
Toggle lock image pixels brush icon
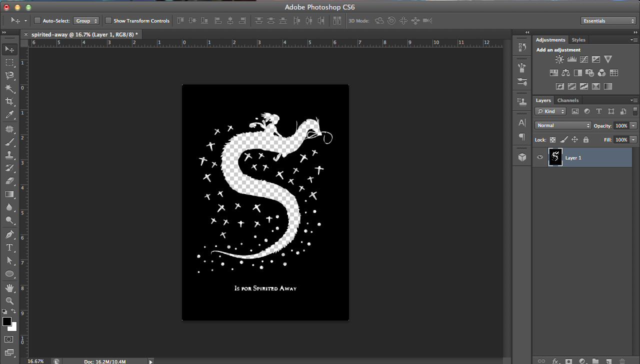click(x=564, y=140)
